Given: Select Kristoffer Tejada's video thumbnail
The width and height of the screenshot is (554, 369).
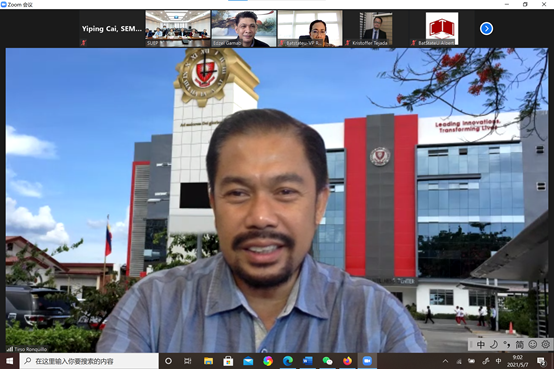Looking at the screenshot, I should [x=376, y=28].
